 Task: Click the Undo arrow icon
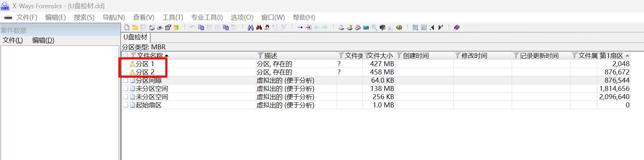pos(193,28)
